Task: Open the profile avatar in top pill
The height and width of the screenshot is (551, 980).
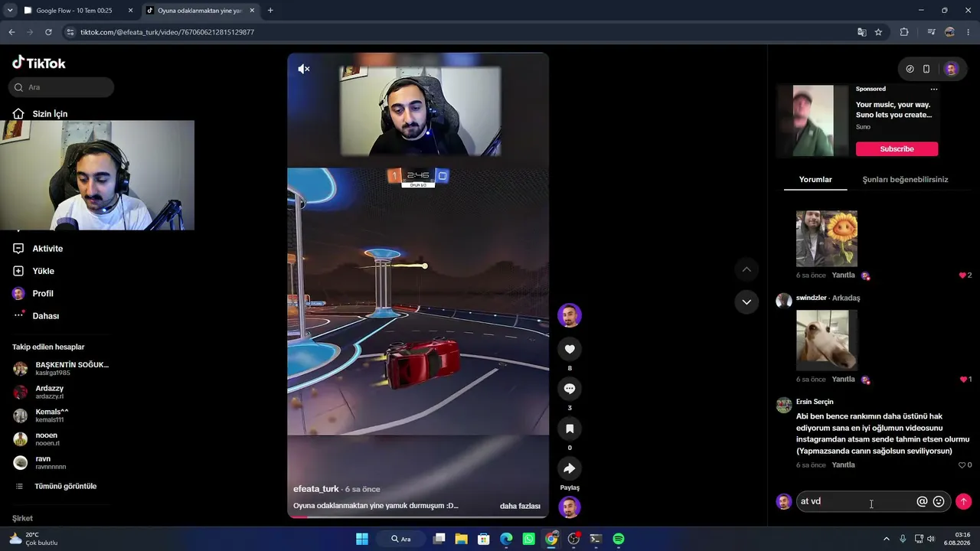Action: click(951, 69)
